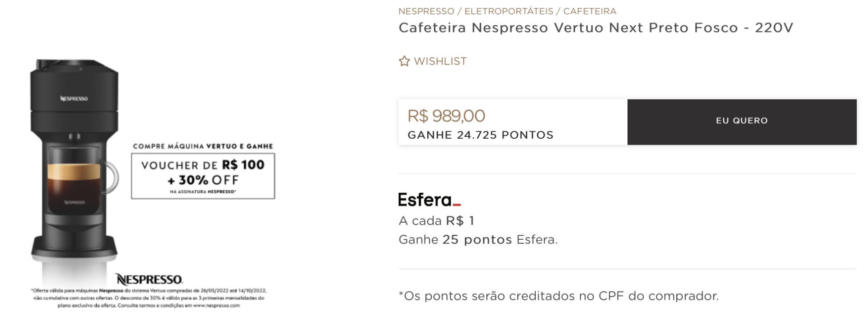Click the R$ 989,00 price
868x322 pixels.
(446, 116)
